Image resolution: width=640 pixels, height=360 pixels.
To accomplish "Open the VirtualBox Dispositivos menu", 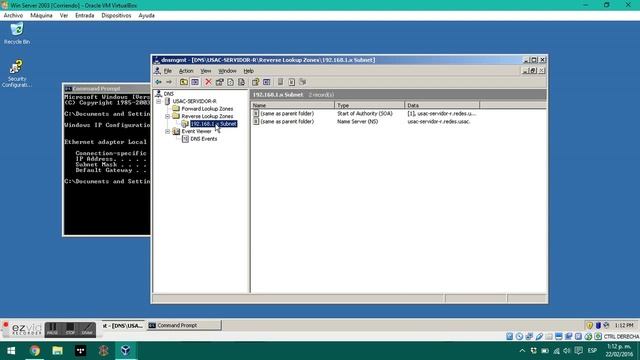I will point(116,16).
